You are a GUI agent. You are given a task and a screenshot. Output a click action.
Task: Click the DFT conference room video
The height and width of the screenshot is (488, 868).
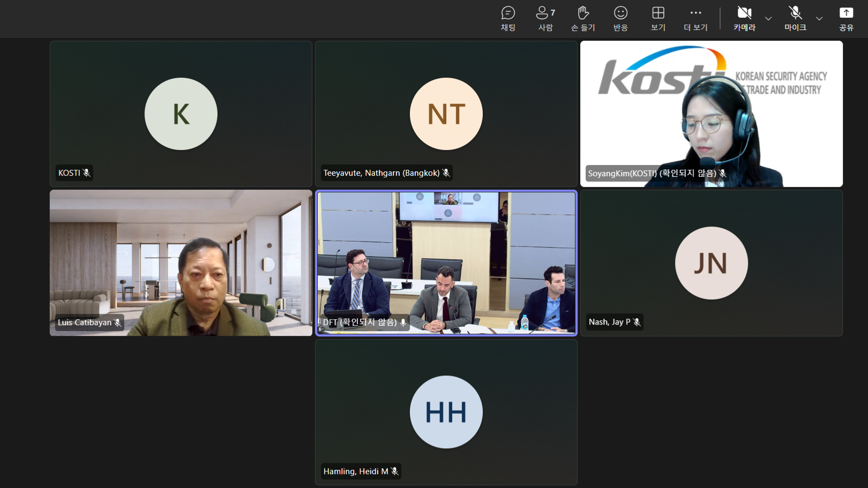click(446, 262)
